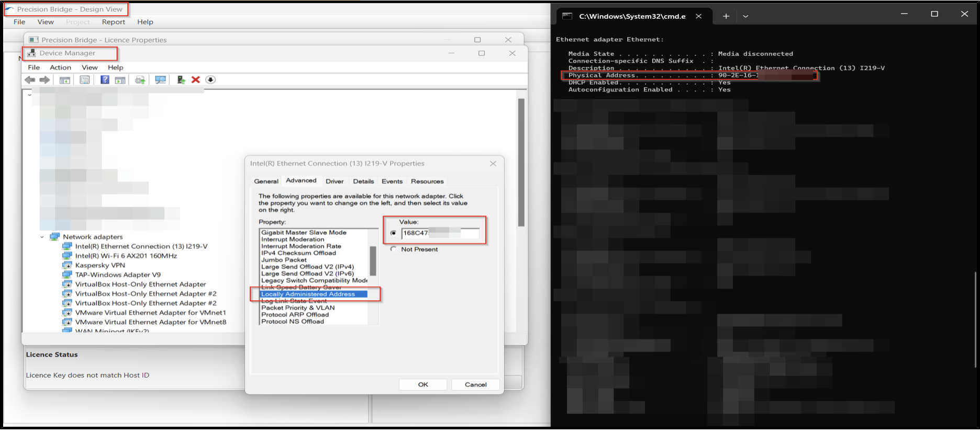Click into the Value text field

(440, 233)
